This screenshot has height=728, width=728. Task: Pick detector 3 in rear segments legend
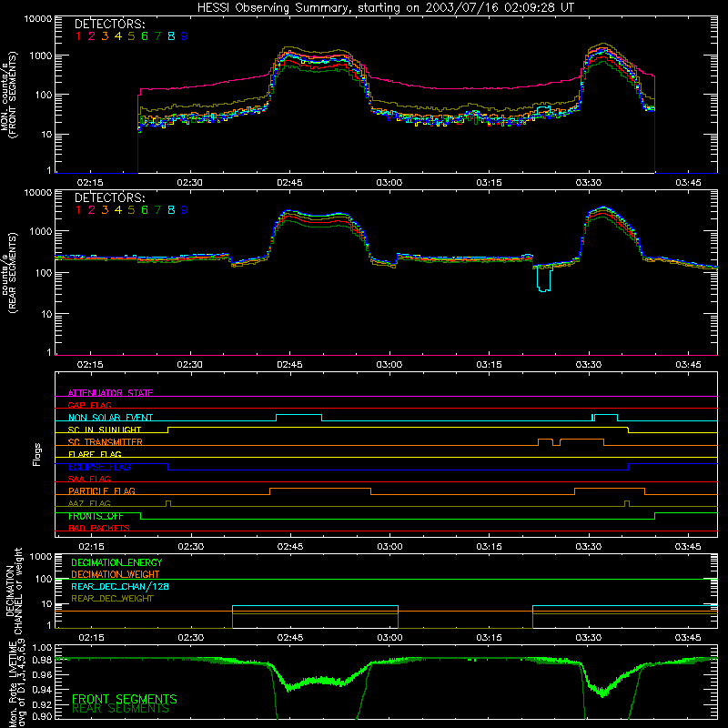(105, 210)
